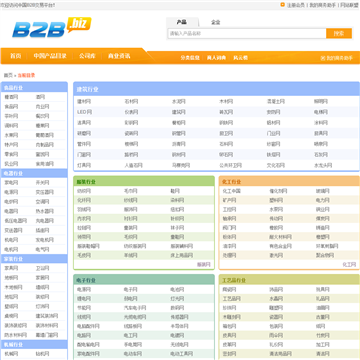Click 人造石网 in the 建筑行业 panel

point(133,165)
